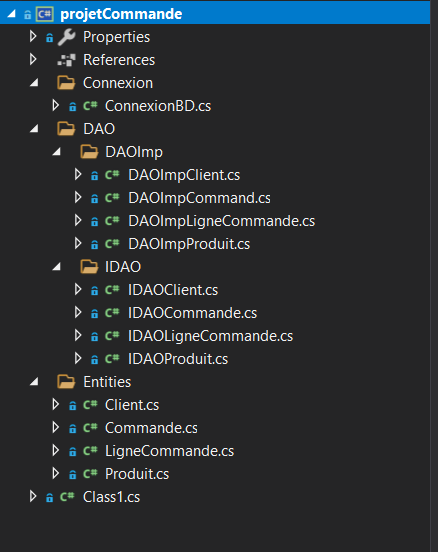Expand the LigneCommande.cs arrow
The width and height of the screenshot is (438, 552).
[56, 450]
